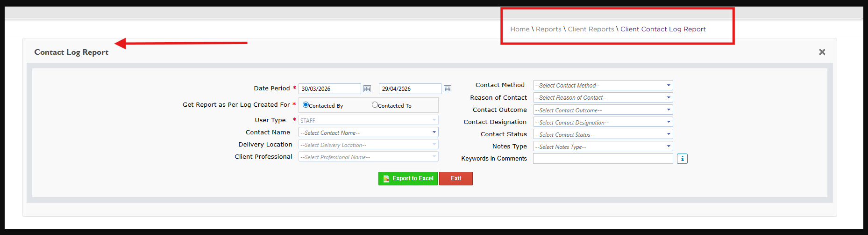Open the Contact Method dropdown

[603, 85]
